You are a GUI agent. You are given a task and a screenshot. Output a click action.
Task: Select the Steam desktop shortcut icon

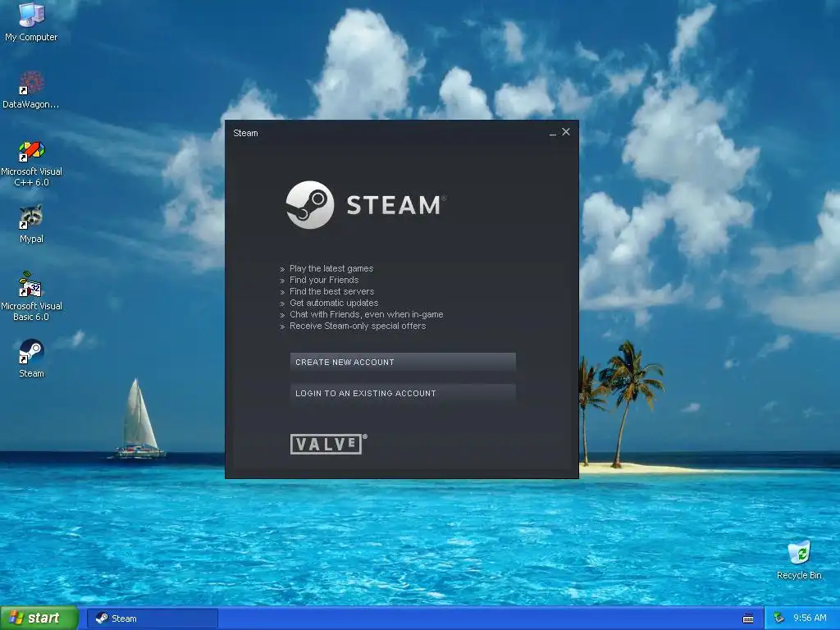pyautogui.click(x=31, y=358)
